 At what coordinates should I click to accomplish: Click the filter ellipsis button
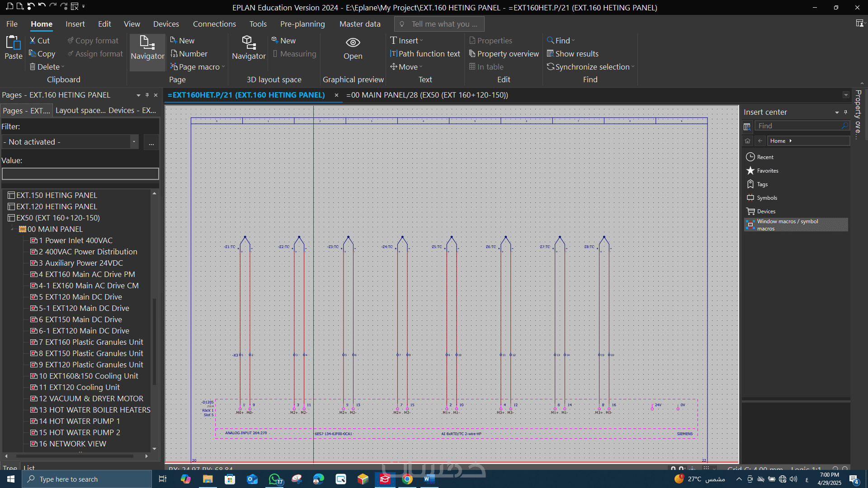[x=151, y=142]
